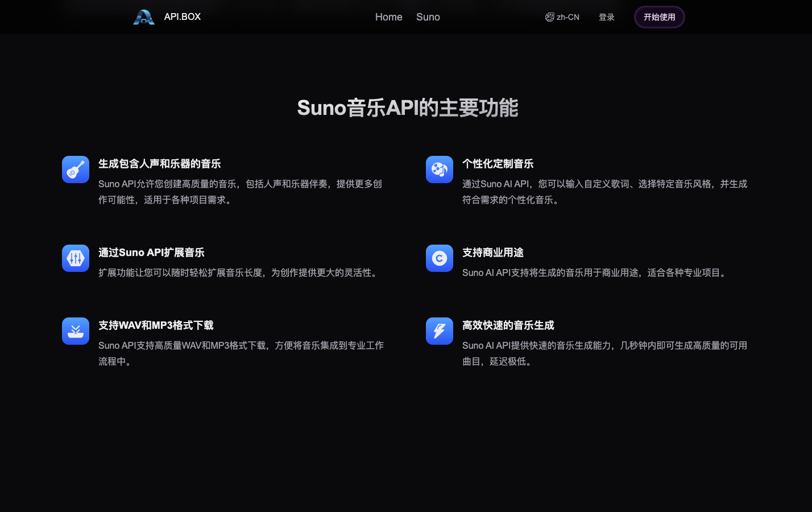Viewport: 812px width, 512px height.
Task: Click the description starting Suno API允许您创建高质量
Action: coord(241,192)
